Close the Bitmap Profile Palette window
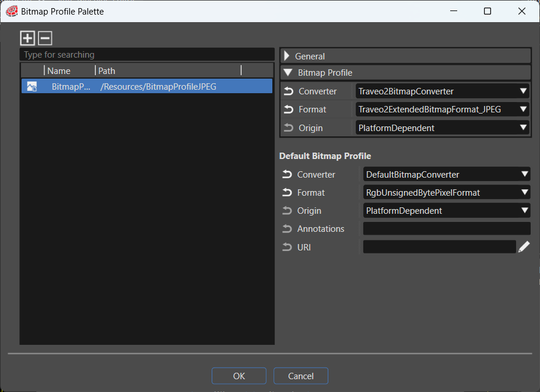 522,11
